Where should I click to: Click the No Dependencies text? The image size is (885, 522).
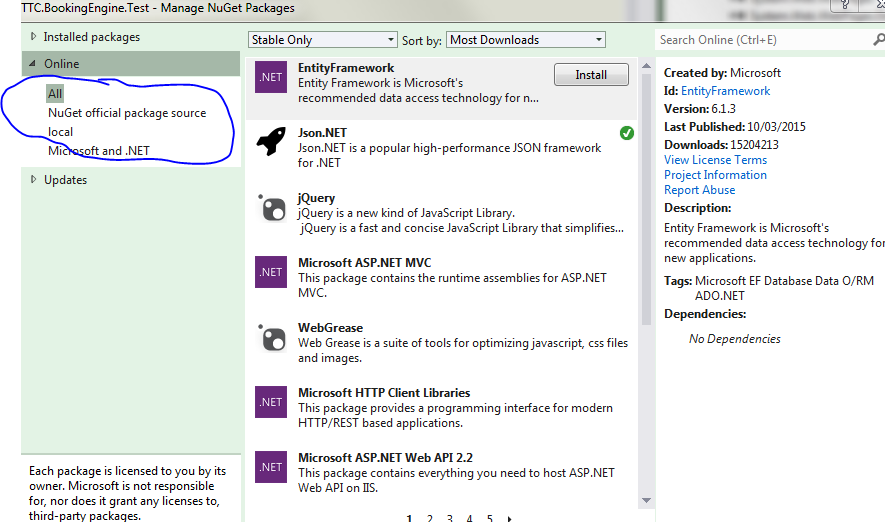(734, 339)
